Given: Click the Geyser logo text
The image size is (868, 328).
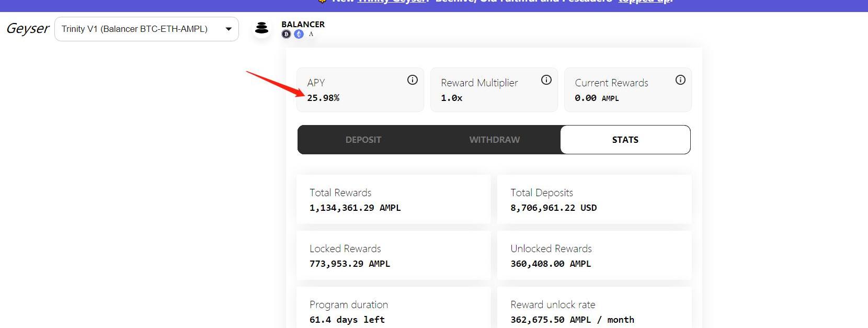Looking at the screenshot, I should [28, 28].
